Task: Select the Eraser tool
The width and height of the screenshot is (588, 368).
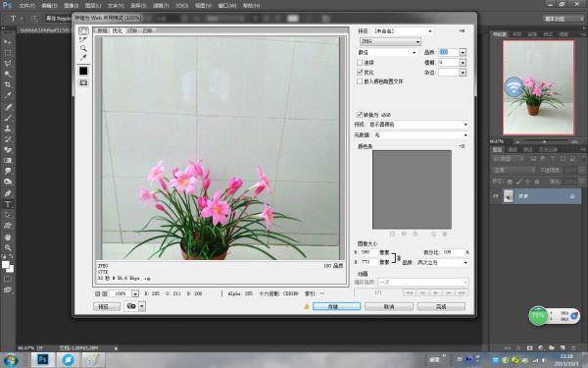Action: coord(8,150)
